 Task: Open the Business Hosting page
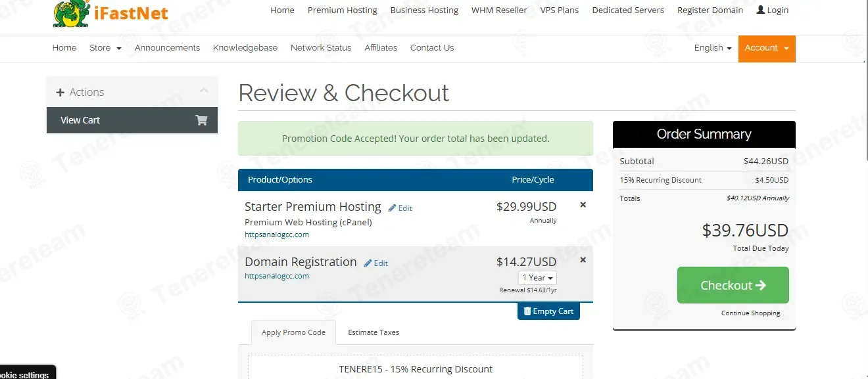pyautogui.click(x=424, y=10)
